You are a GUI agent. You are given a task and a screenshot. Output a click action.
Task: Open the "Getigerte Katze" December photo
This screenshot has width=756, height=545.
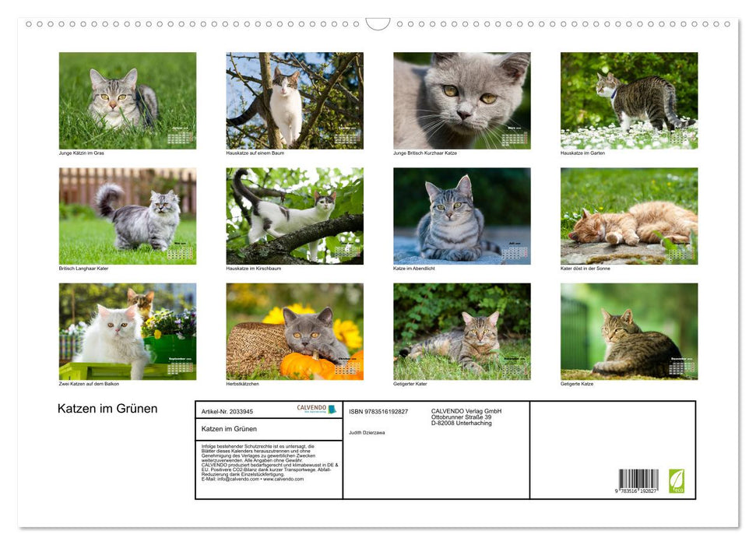click(628, 332)
